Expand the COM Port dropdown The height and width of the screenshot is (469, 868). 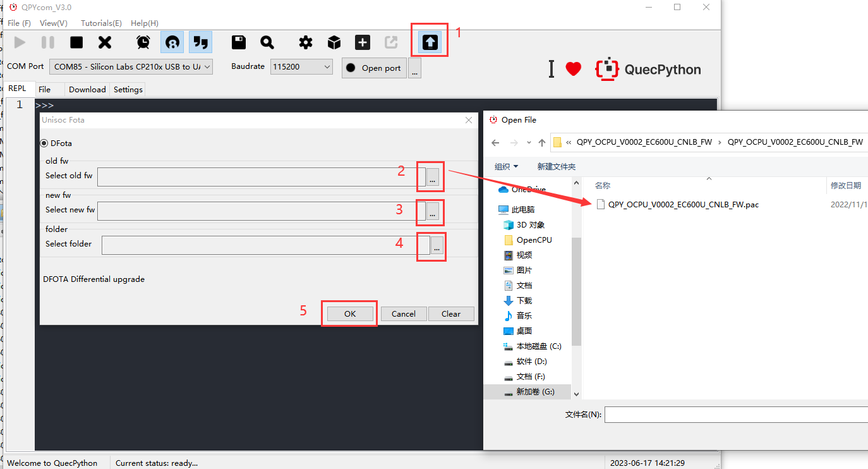tap(132, 66)
